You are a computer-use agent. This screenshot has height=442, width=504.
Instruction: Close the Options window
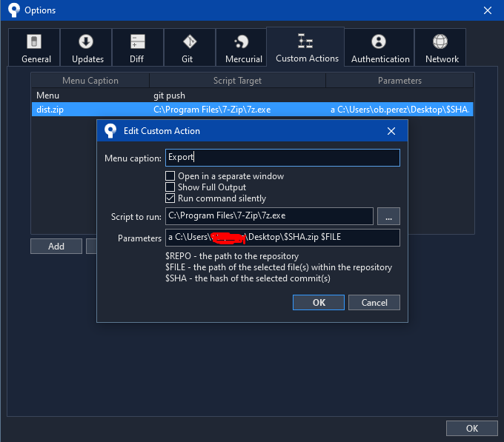tap(488, 10)
